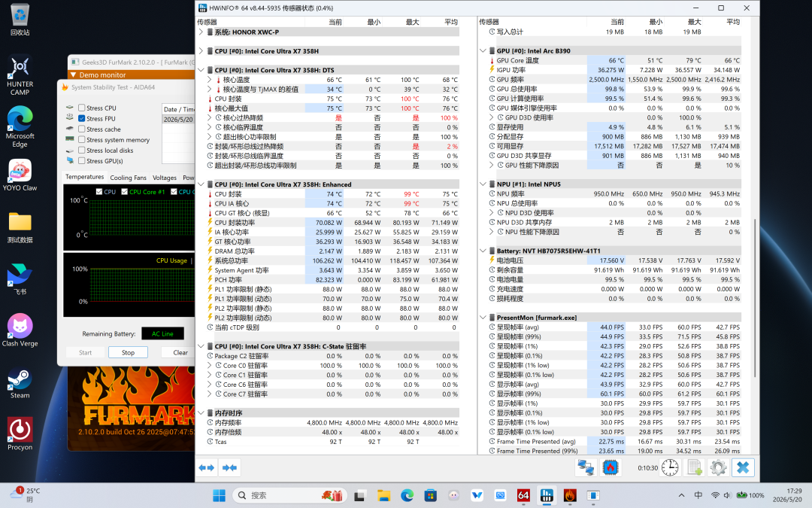Launch the 飞书 desktop shortcut
The height and width of the screenshot is (508, 812).
tap(20, 279)
